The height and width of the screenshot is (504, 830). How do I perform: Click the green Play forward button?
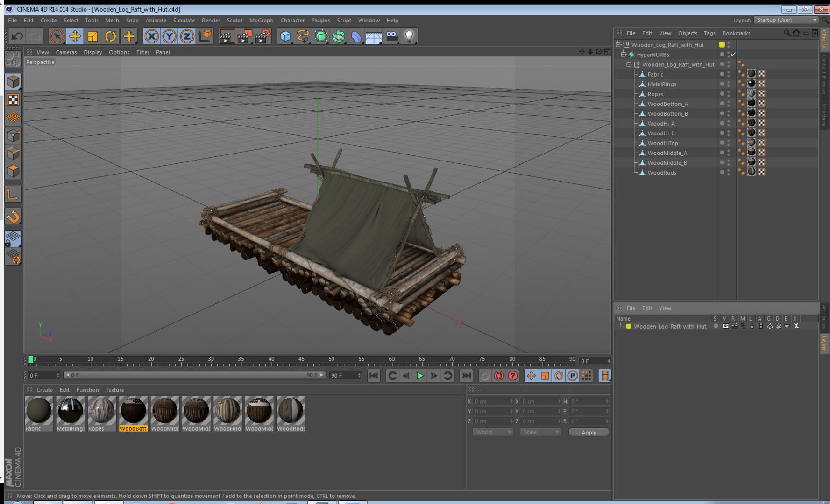click(420, 376)
